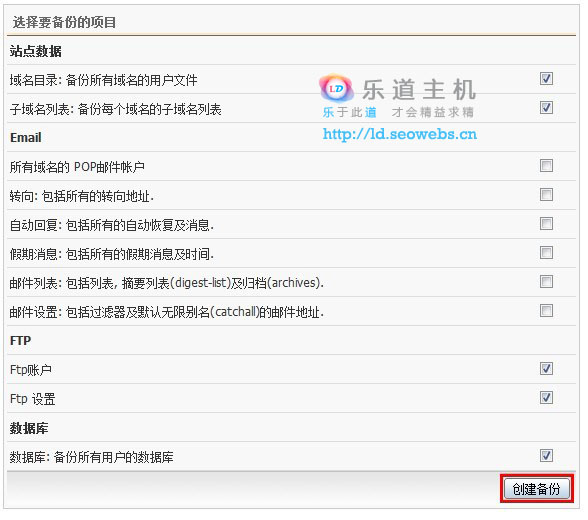
Task: Open the ld.seowebs.cn watermark link
Action: (x=400, y=134)
